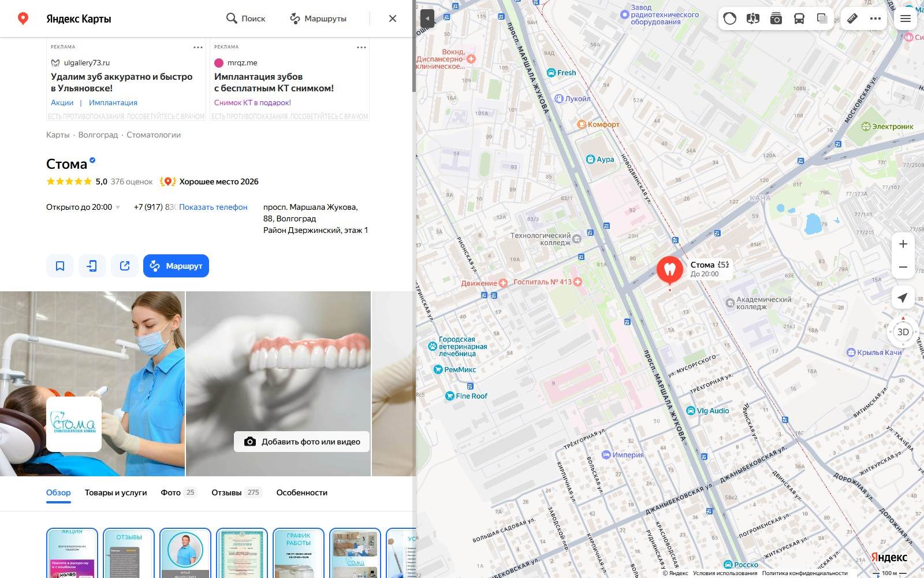Go to Карты breadcrumb

58,135
